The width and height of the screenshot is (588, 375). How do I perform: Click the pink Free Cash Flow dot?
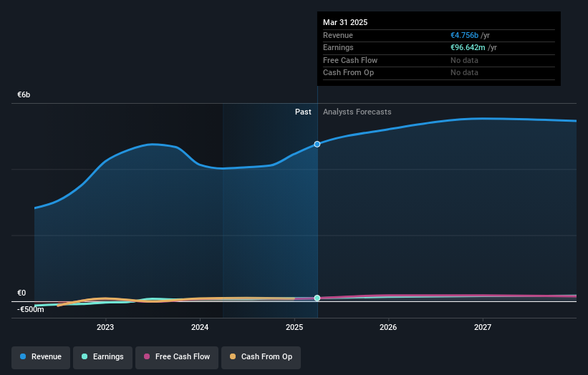tap(147, 356)
